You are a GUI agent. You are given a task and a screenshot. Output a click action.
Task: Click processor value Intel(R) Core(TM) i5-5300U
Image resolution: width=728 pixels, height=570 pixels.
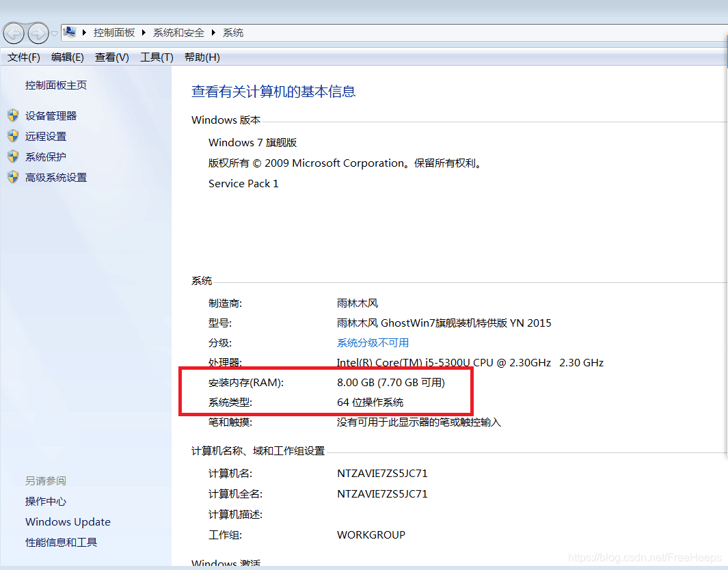[470, 362]
